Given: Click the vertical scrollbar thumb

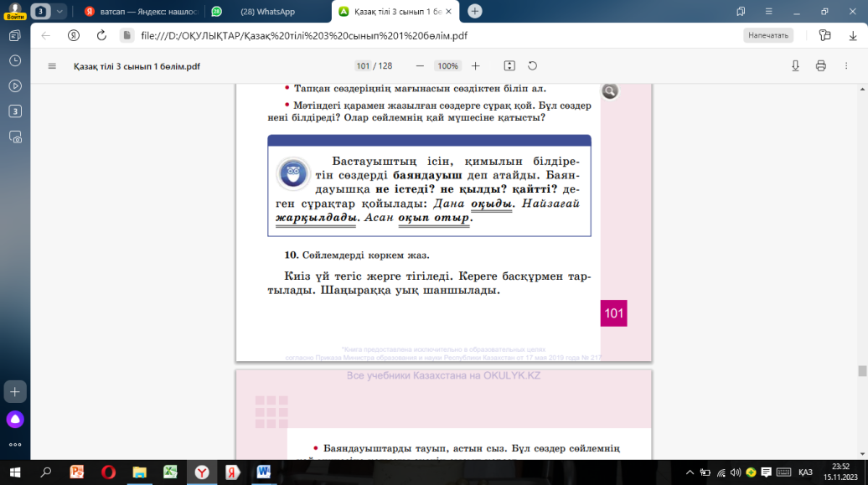Looking at the screenshot, I should click(862, 371).
